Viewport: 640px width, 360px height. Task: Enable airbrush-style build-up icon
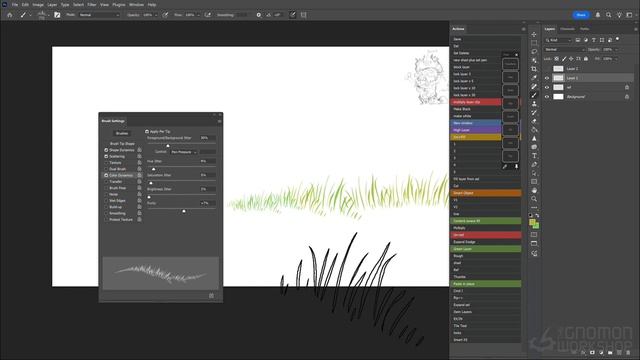[208, 15]
